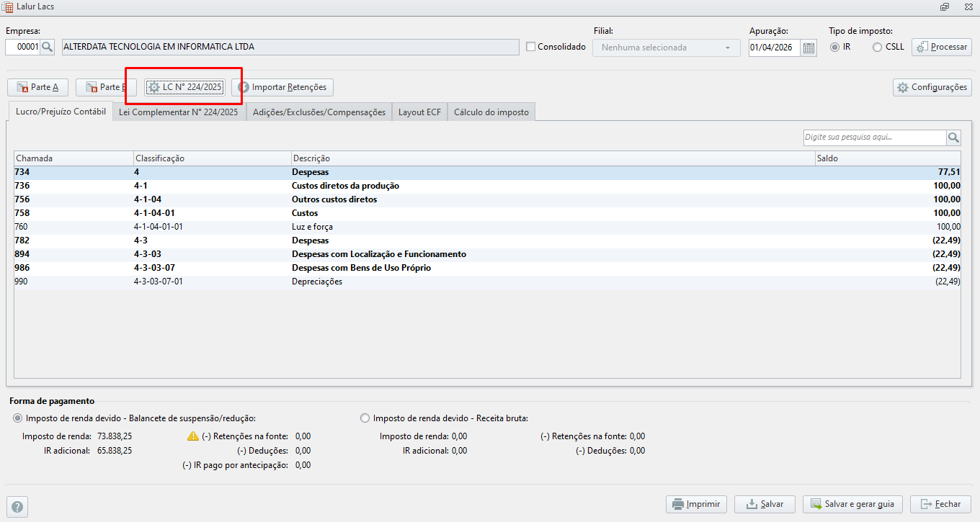Focus the Digite sua pesquisa aqui field
The image size is (980, 522).
click(874, 138)
